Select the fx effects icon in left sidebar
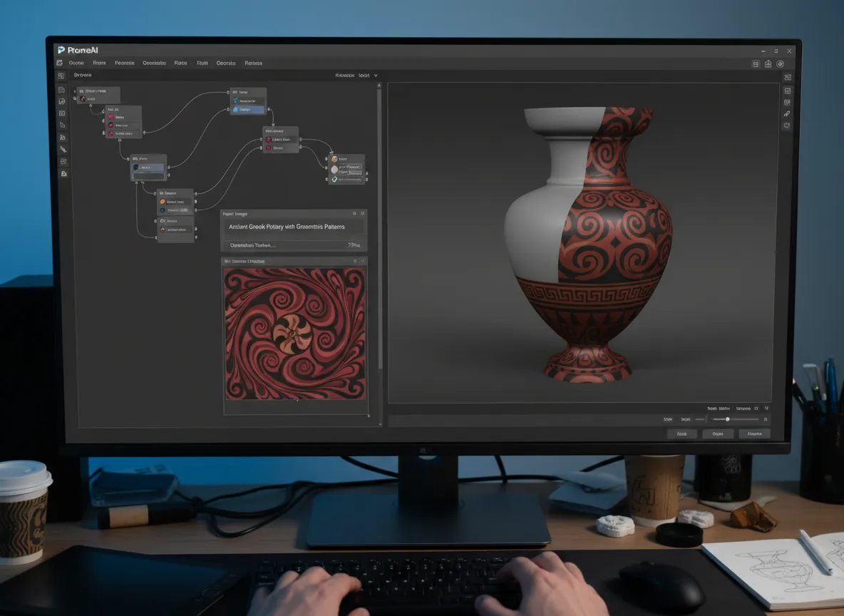 tap(63, 174)
